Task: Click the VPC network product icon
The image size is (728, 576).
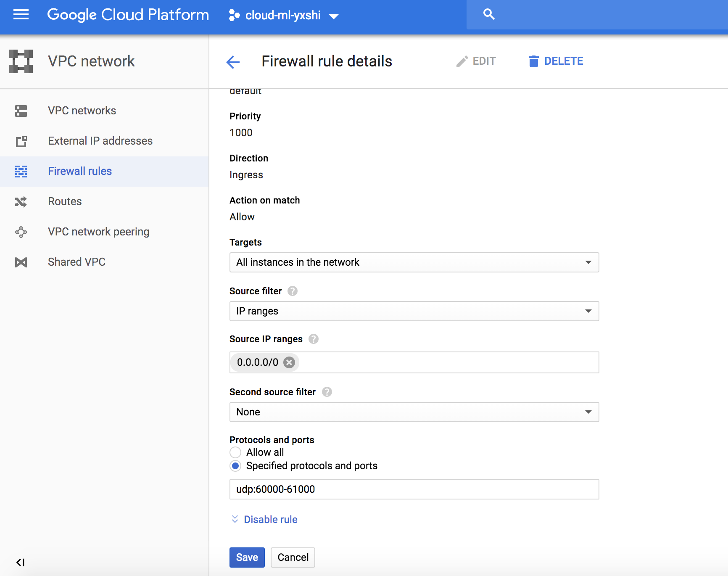Action: click(x=21, y=61)
